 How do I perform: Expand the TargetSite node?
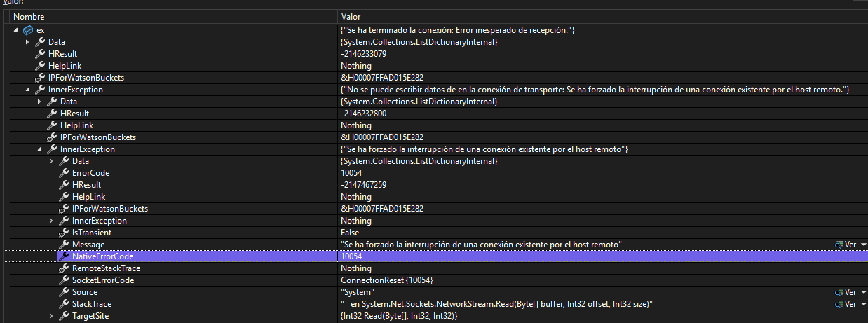(x=51, y=317)
